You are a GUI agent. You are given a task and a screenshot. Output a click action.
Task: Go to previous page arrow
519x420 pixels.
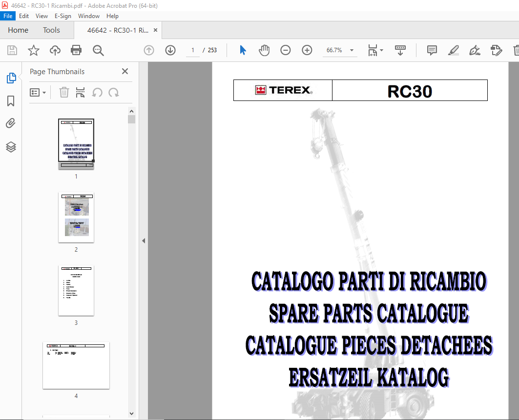coord(149,50)
